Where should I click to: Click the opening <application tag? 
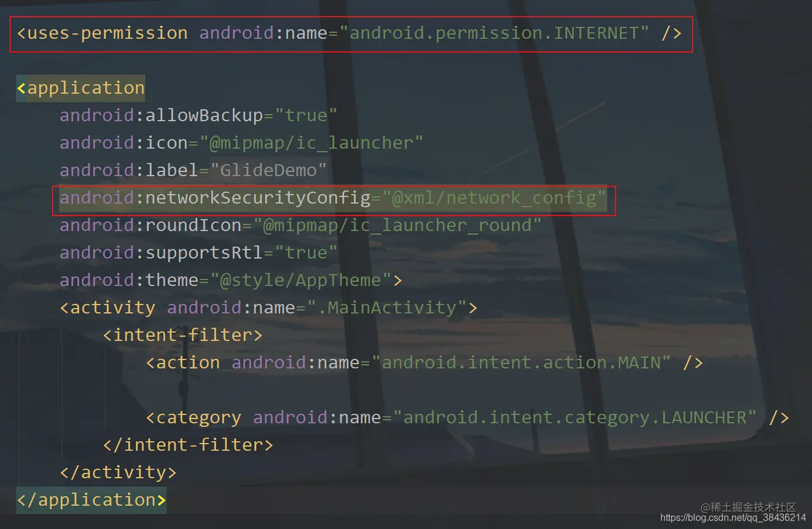[81, 88]
